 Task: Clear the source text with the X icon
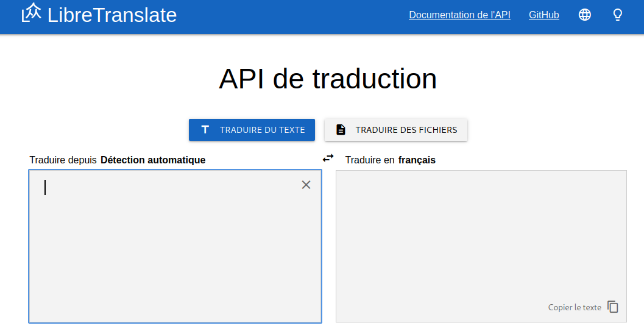(306, 185)
